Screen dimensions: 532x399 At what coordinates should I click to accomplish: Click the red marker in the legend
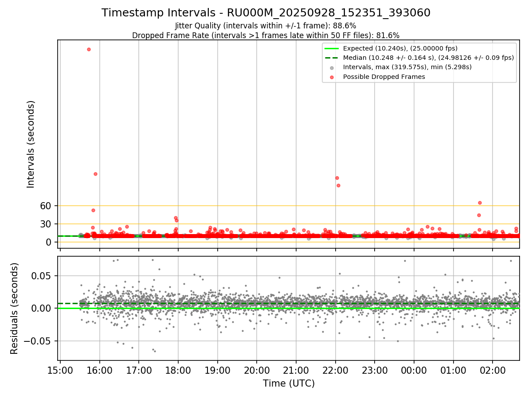(x=332, y=77)
